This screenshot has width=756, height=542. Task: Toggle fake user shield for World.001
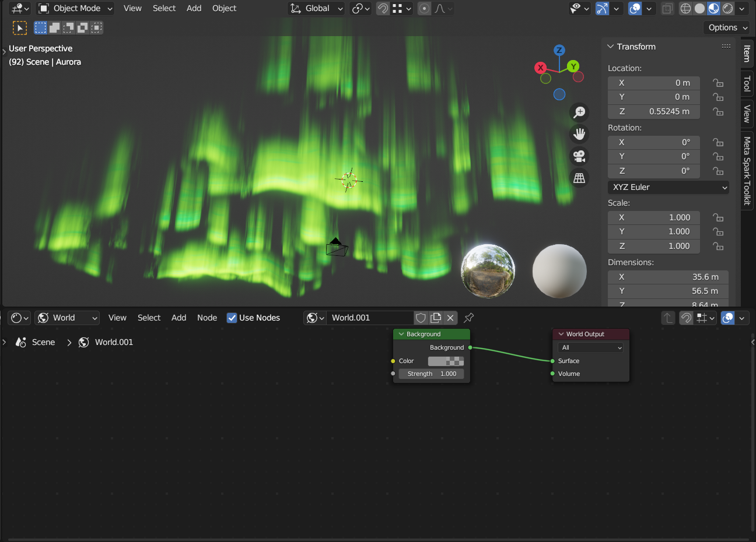point(421,318)
